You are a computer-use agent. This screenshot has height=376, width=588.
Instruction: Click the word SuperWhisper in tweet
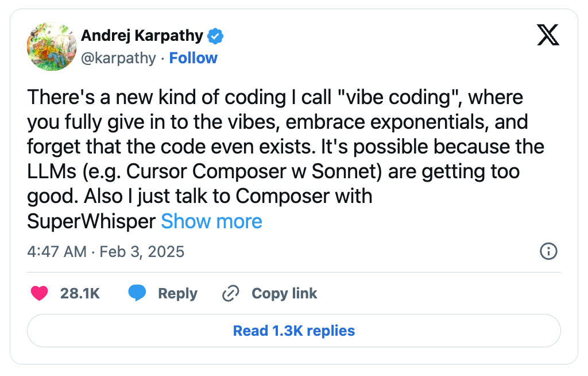(x=91, y=221)
